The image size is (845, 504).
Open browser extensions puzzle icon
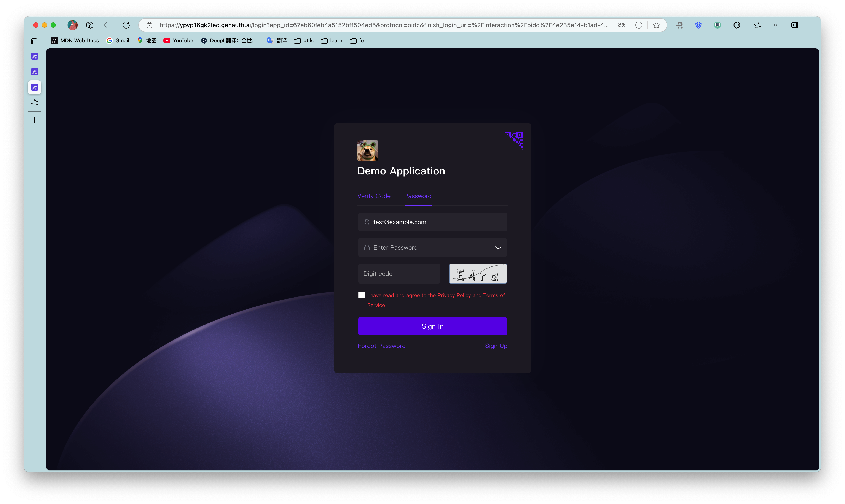point(736,25)
